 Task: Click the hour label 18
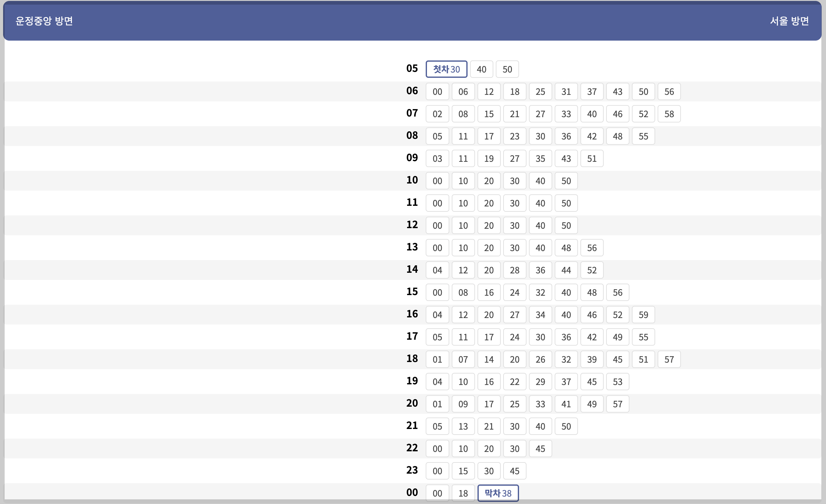[412, 359]
